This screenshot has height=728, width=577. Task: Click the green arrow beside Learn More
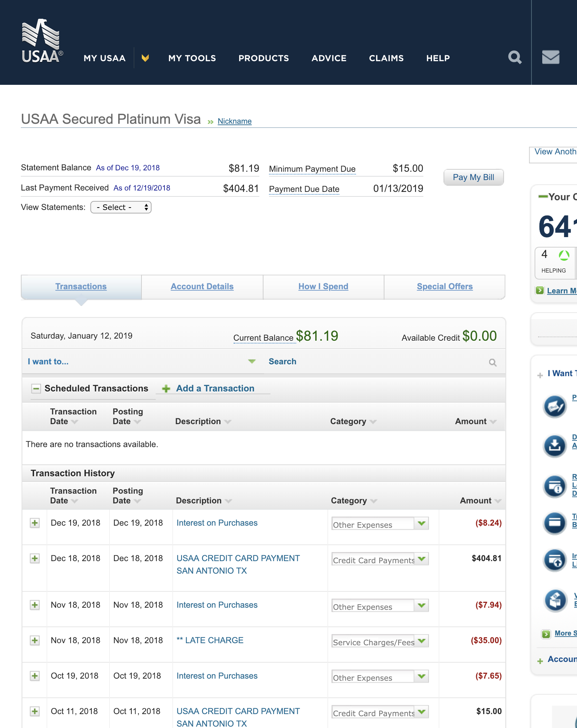(539, 290)
